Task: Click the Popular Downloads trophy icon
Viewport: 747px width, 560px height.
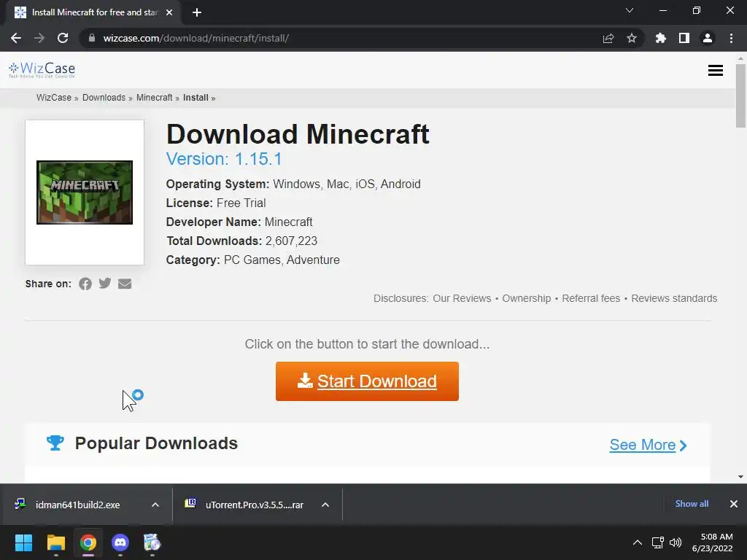Action: 55,443
